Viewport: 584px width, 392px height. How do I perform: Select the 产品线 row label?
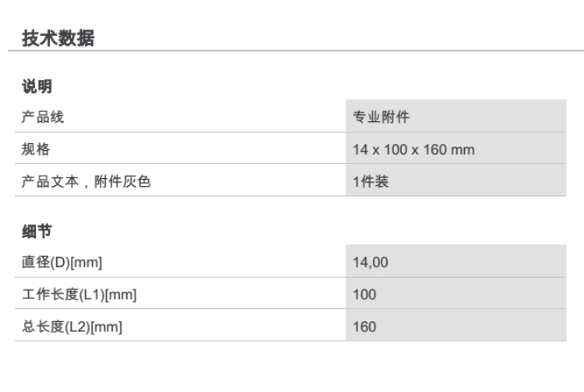point(42,117)
